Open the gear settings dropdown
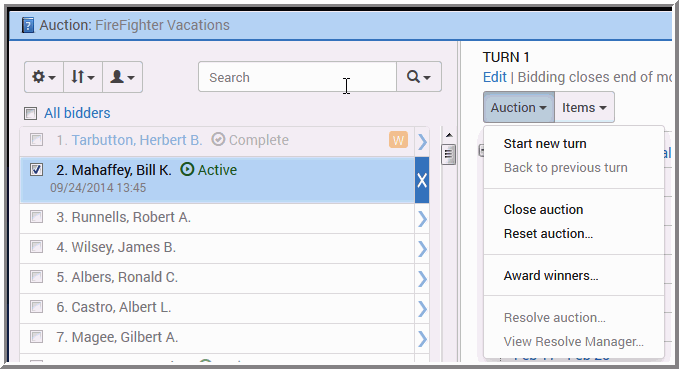This screenshot has height=369, width=679. coord(44,77)
